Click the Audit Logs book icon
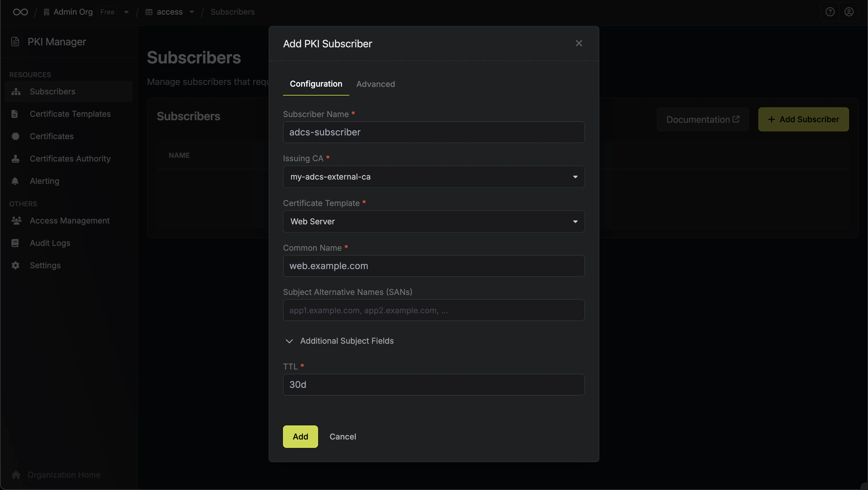The width and height of the screenshot is (868, 490). click(15, 243)
